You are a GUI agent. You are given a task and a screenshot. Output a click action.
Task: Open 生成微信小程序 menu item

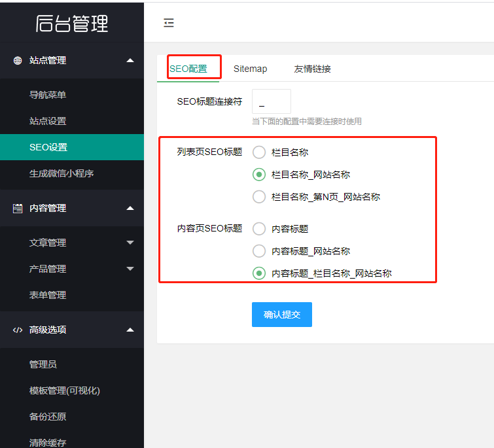72,173
